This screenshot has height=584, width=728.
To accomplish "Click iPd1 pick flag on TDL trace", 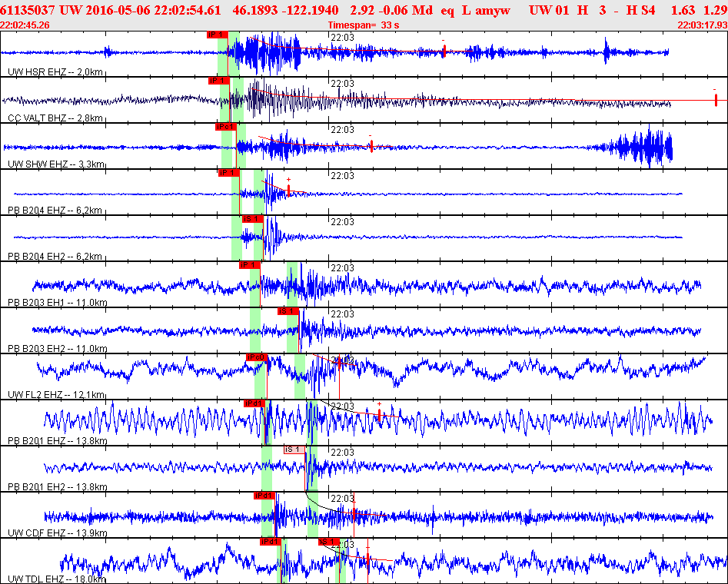I will click(x=271, y=542).
